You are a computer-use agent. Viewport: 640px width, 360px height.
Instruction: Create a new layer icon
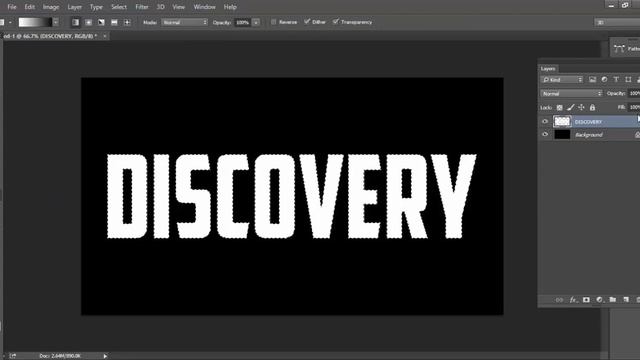[x=626, y=300]
